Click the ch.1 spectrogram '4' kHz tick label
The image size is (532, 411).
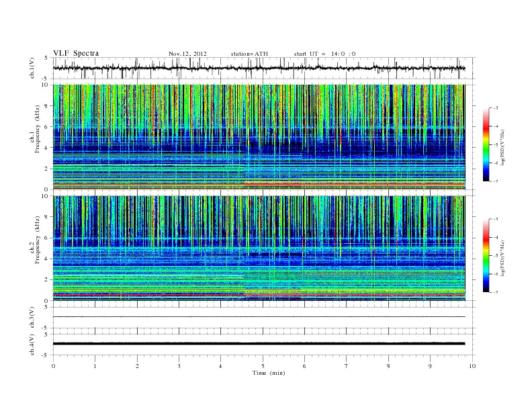[x=46, y=148]
